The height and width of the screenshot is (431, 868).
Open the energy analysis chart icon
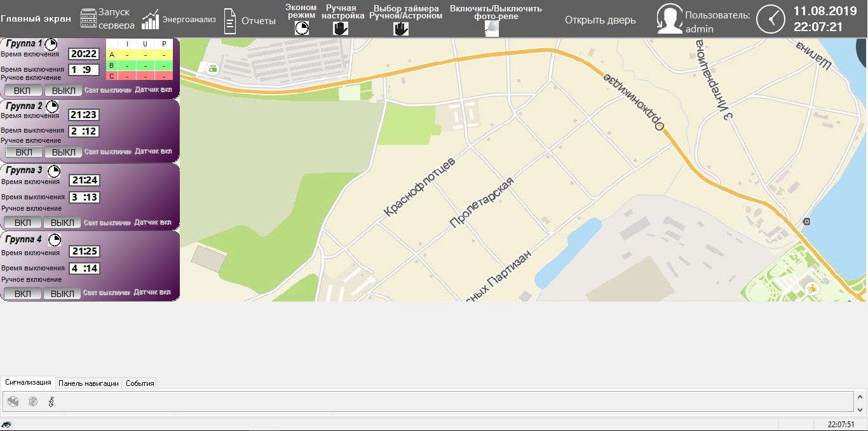tap(151, 20)
